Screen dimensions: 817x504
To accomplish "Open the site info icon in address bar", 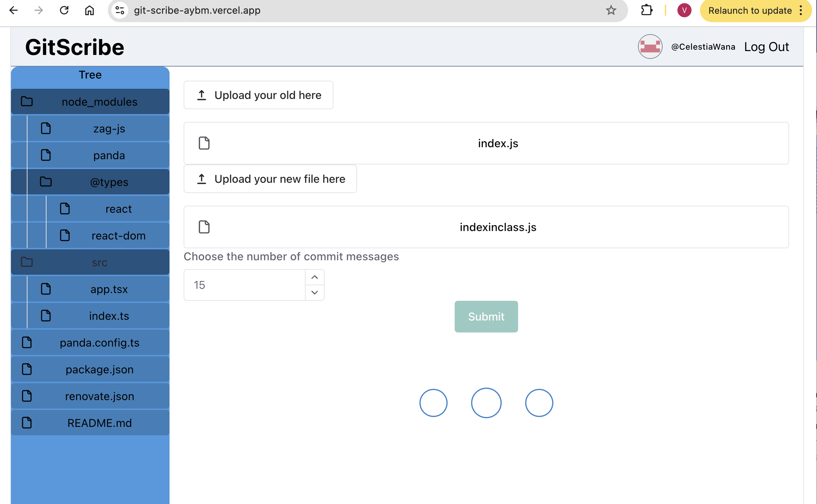I will [x=120, y=11].
